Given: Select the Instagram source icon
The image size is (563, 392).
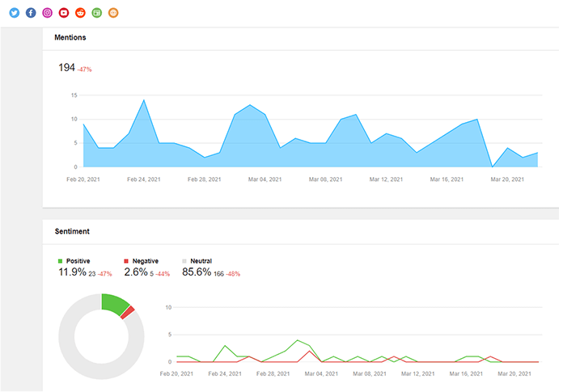Looking at the screenshot, I should click(x=48, y=13).
